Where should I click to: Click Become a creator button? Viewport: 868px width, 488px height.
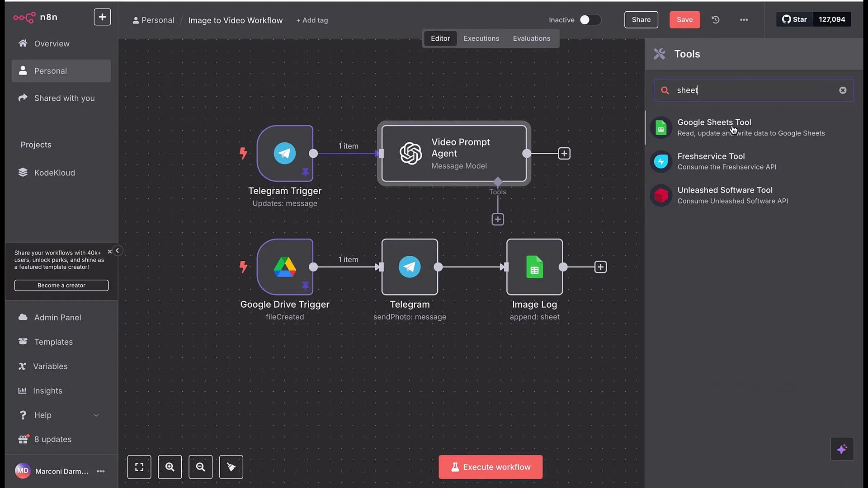(x=61, y=286)
